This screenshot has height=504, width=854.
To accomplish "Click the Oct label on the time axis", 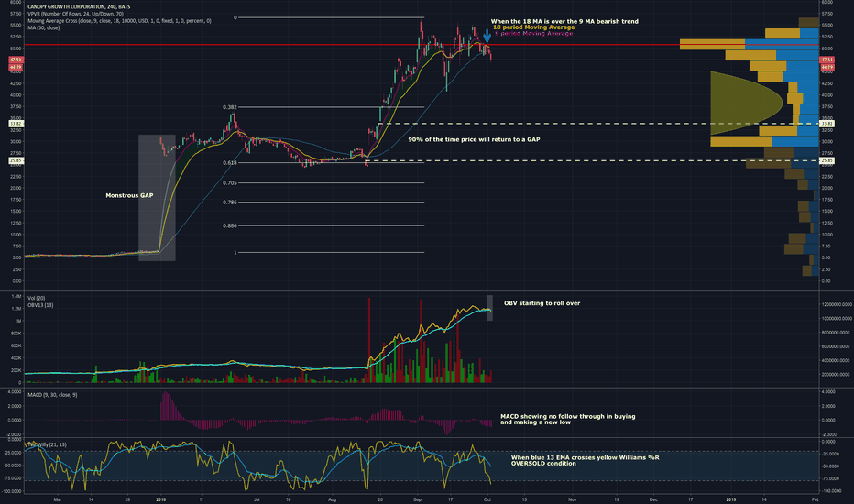I will [487, 499].
